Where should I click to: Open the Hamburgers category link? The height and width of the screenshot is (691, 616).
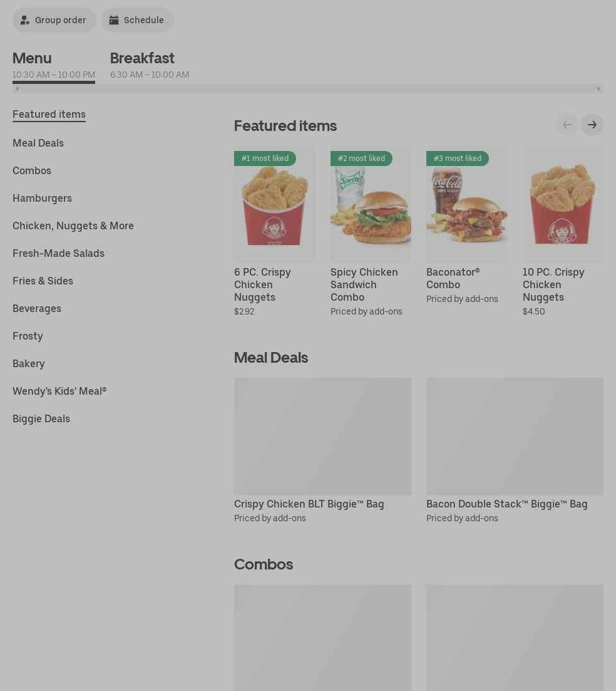(43, 199)
